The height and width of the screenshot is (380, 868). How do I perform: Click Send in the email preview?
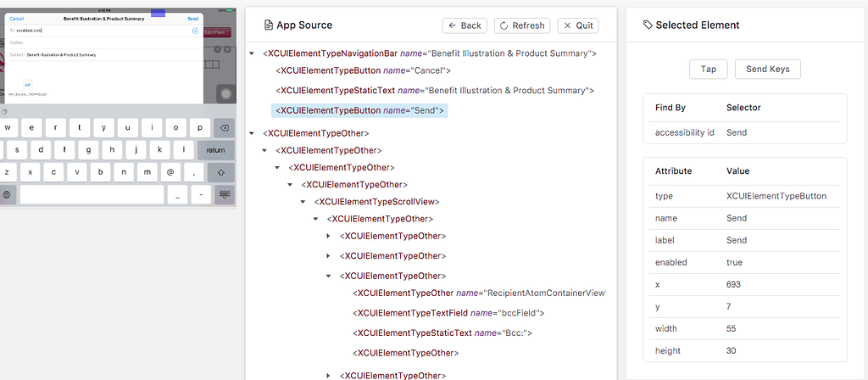click(192, 18)
